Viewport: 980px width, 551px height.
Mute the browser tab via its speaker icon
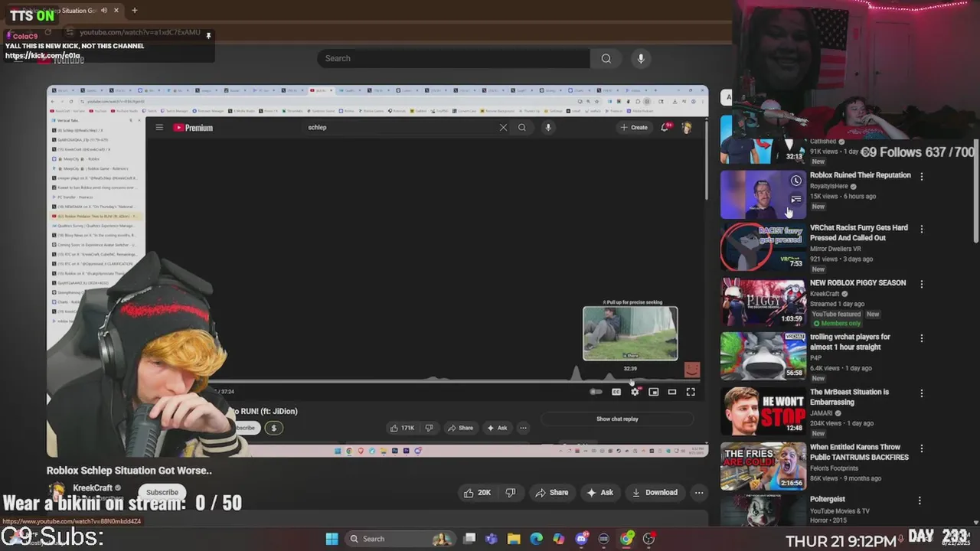(x=104, y=11)
